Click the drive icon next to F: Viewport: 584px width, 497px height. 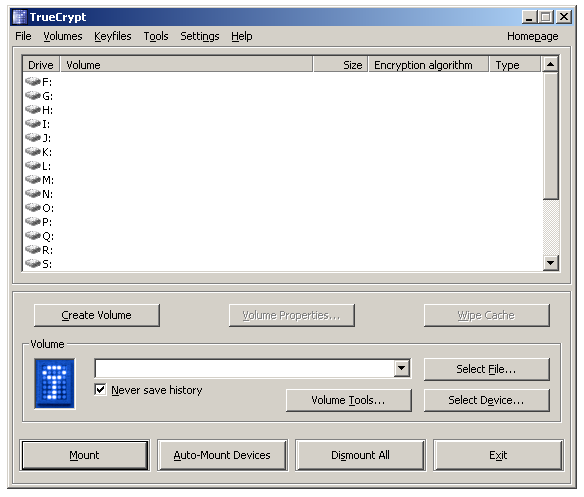[x=33, y=82]
